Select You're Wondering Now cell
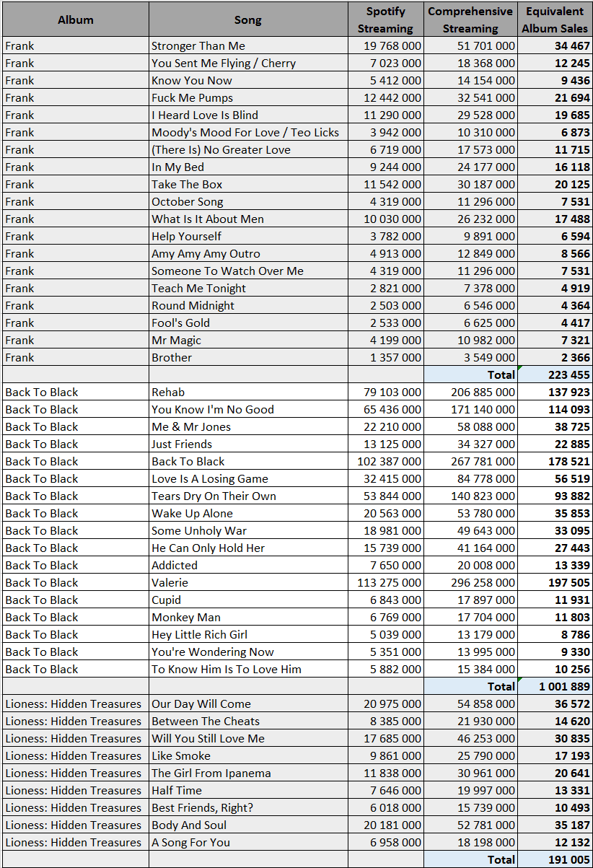The width and height of the screenshot is (593, 868). tap(248, 652)
